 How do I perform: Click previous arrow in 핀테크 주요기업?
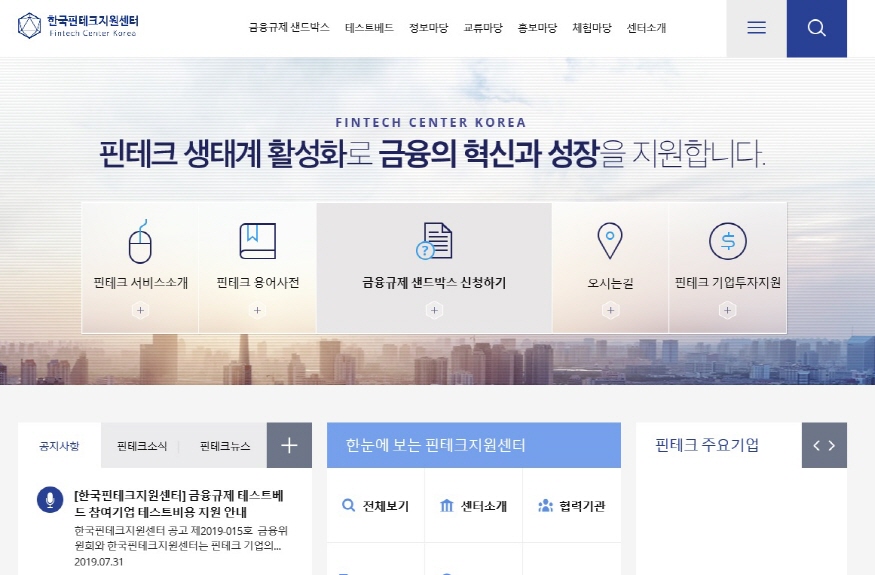click(x=816, y=445)
